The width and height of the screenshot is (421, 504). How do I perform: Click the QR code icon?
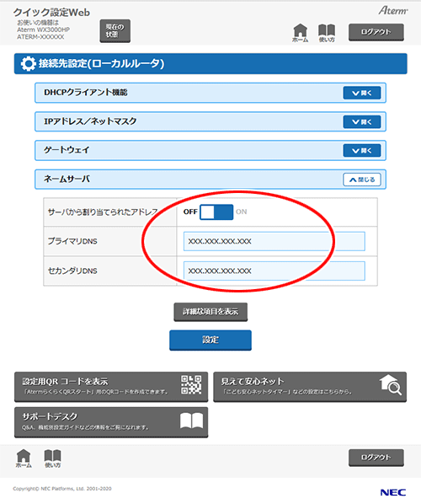coord(191,385)
